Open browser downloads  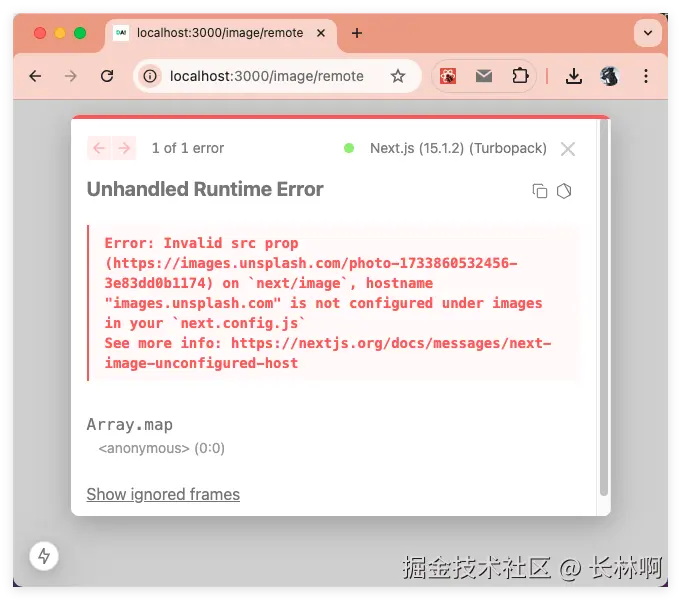click(574, 76)
